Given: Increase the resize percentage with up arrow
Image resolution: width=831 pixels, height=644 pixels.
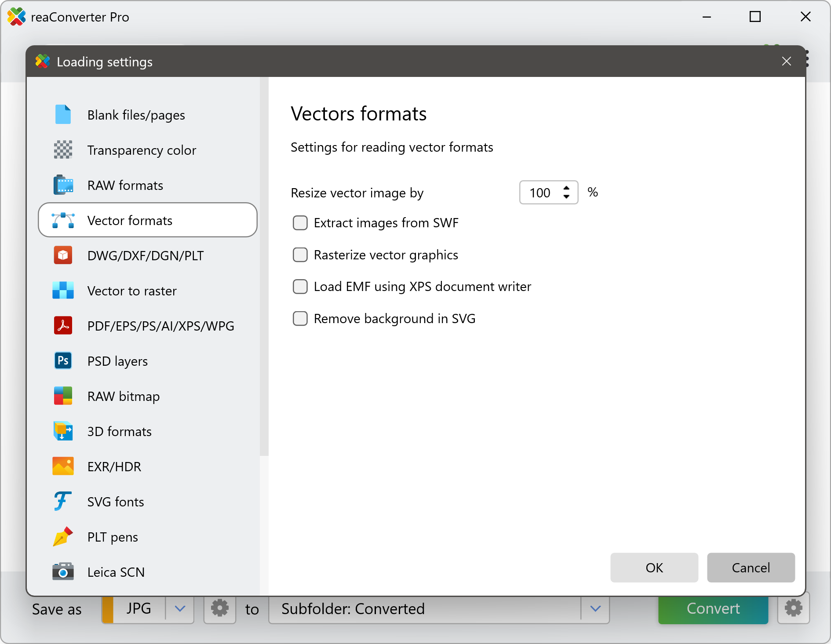Looking at the screenshot, I should 566,188.
